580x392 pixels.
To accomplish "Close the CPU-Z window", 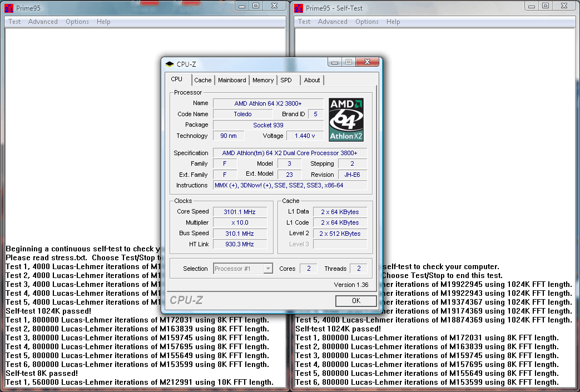I will [367, 62].
